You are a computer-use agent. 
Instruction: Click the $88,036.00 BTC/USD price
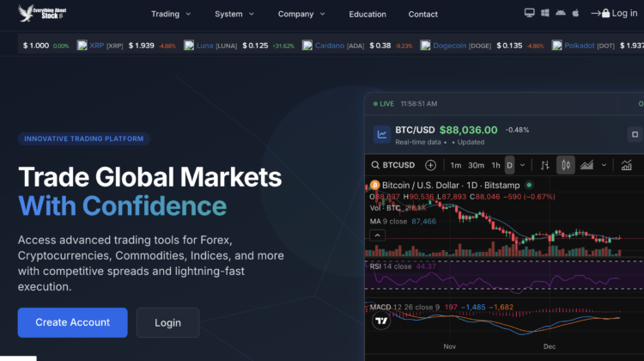468,130
